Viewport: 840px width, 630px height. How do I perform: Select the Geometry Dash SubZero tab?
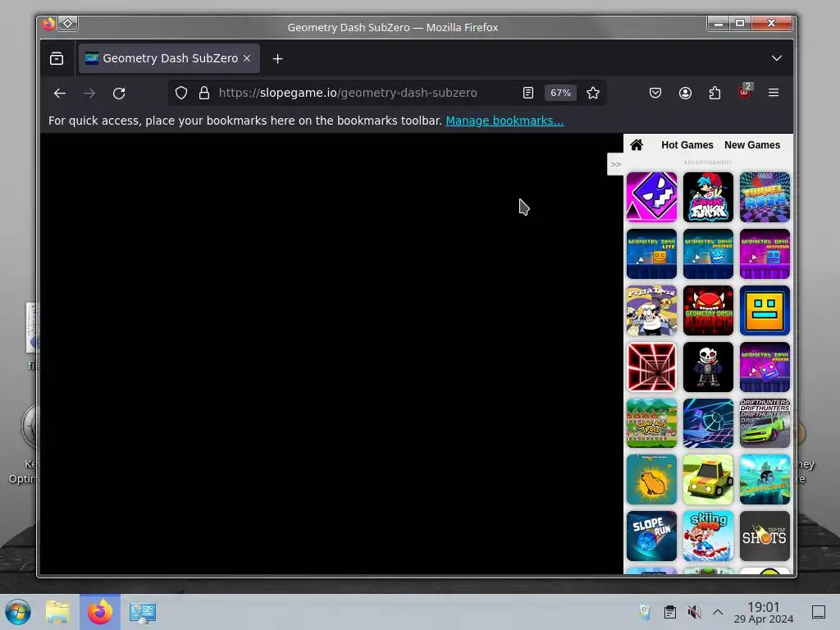pos(169,58)
